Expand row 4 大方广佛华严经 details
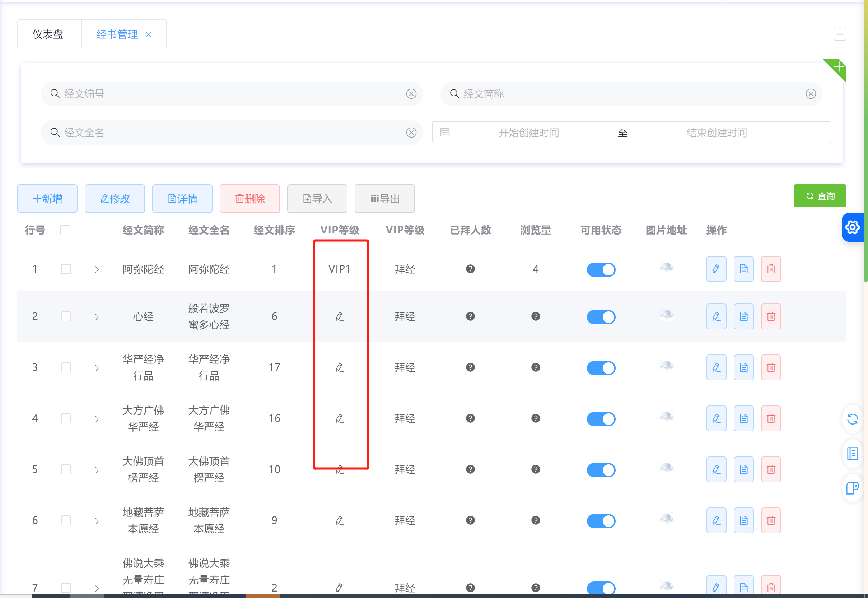This screenshot has width=868, height=598. point(97,419)
